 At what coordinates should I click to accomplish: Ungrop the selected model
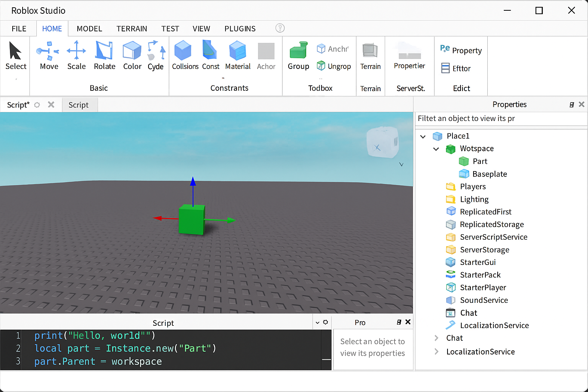point(334,66)
